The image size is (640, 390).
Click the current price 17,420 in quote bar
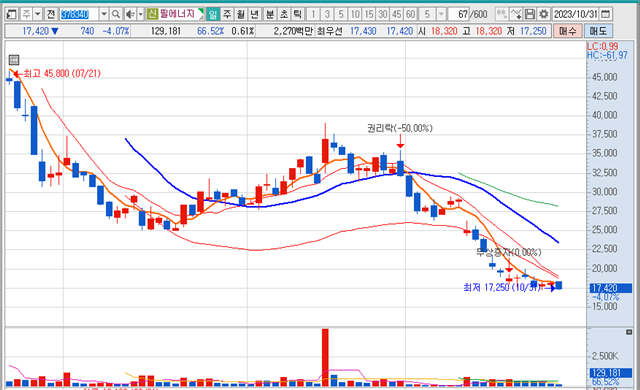(x=36, y=31)
